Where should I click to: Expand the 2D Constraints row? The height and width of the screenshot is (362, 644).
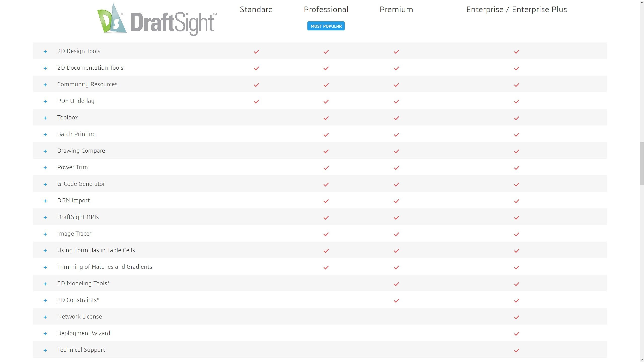click(45, 301)
